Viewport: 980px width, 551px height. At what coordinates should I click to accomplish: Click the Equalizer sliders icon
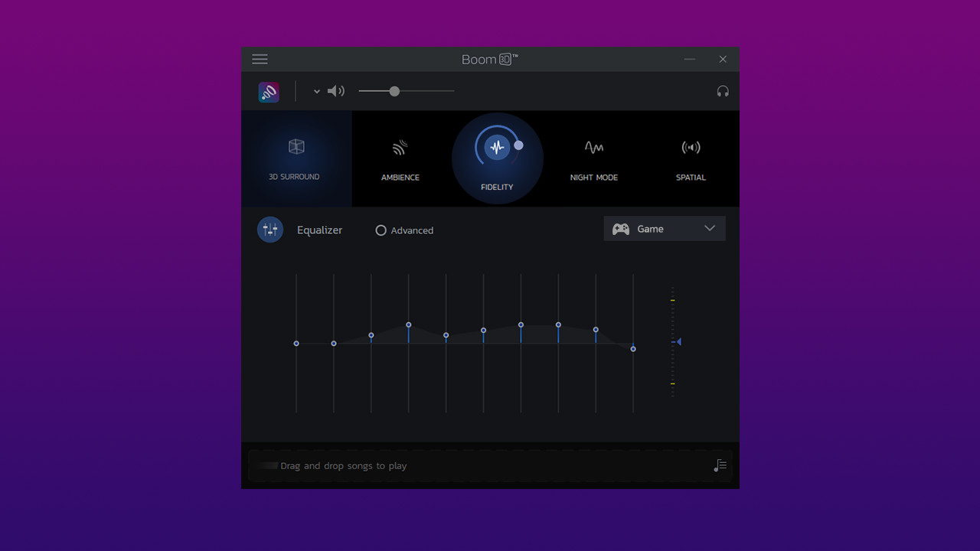point(270,230)
